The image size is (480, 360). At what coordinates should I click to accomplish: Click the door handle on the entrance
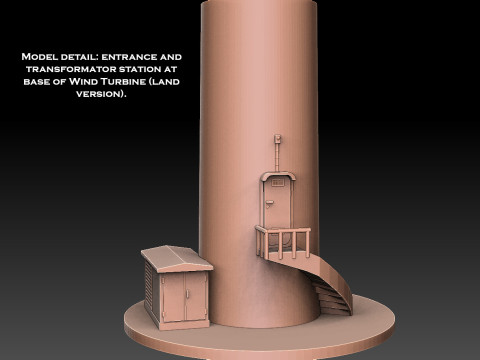[269, 203]
